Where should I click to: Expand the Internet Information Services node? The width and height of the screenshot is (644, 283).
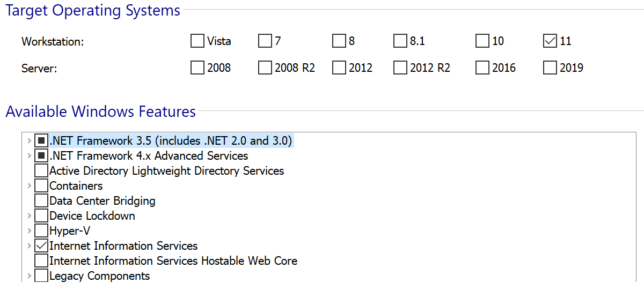coord(29,246)
